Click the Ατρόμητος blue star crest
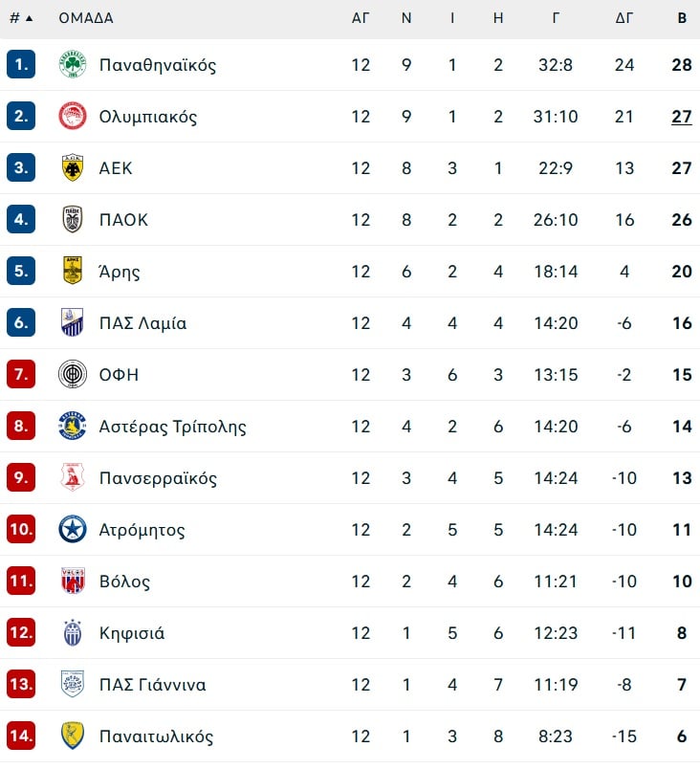The image size is (700, 769). click(x=73, y=529)
